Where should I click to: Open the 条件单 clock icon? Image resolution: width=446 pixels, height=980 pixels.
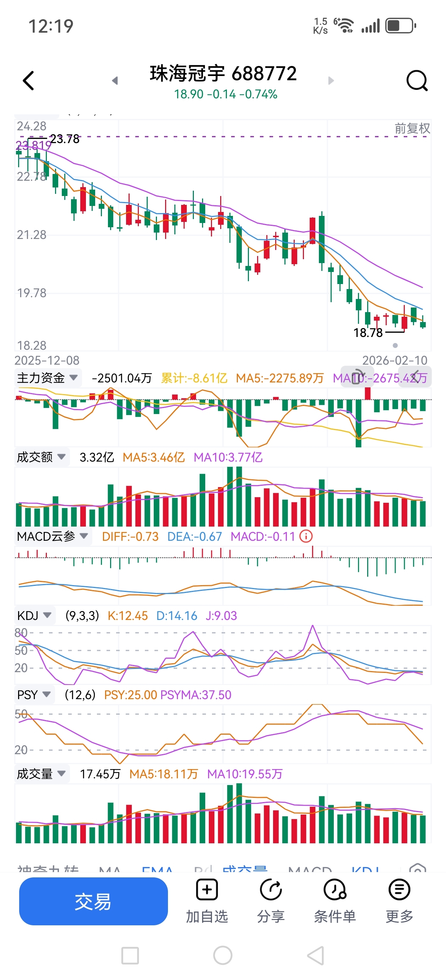click(335, 889)
